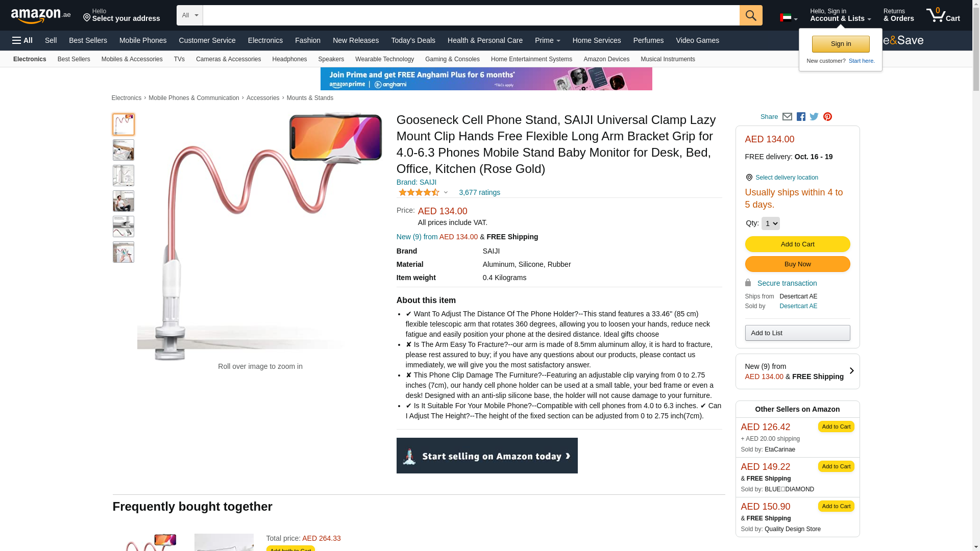Select the second product image thumbnail
The image size is (980, 551).
click(x=124, y=150)
